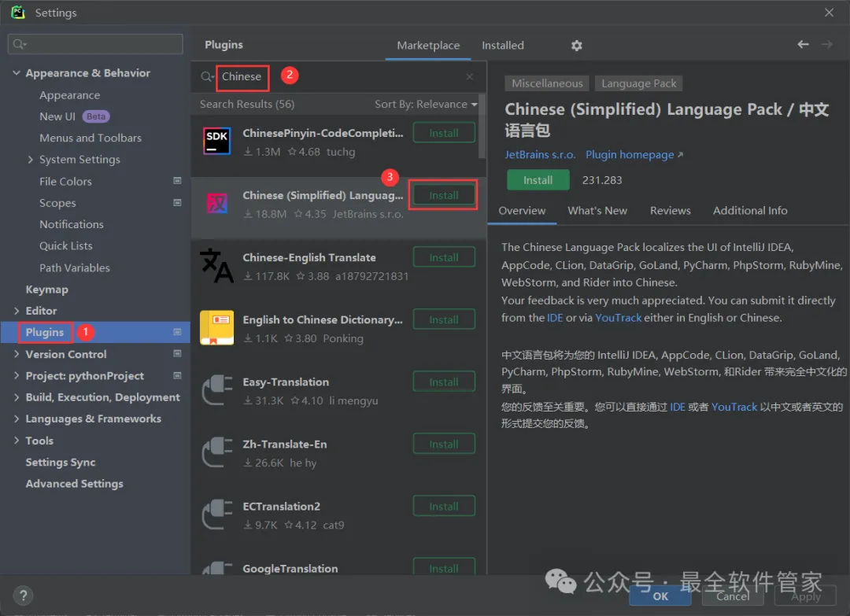Expand Build, Execution, Deployment section
This screenshot has width=850, height=616.
click(x=17, y=397)
